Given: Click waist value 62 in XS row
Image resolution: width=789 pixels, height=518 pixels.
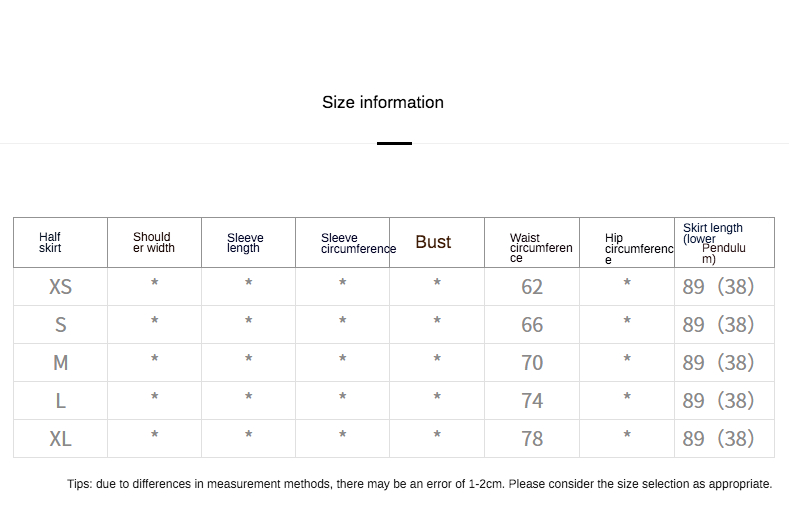Looking at the screenshot, I should click(532, 287).
